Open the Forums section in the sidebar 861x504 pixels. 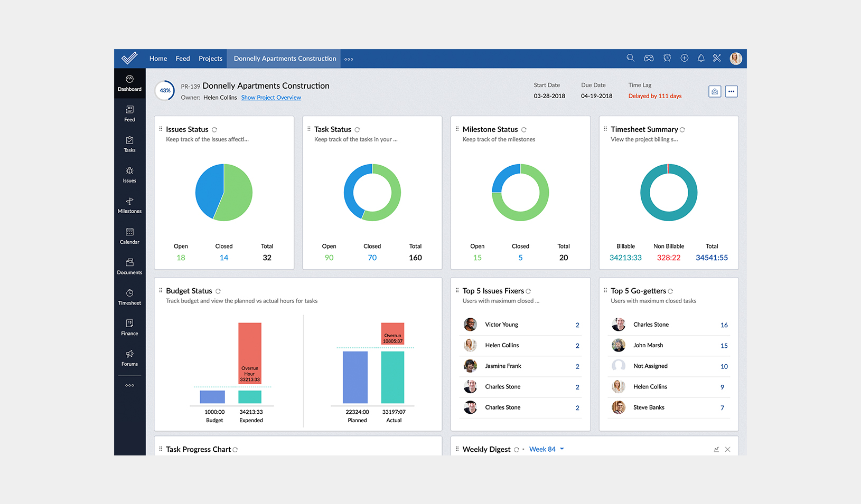click(129, 358)
